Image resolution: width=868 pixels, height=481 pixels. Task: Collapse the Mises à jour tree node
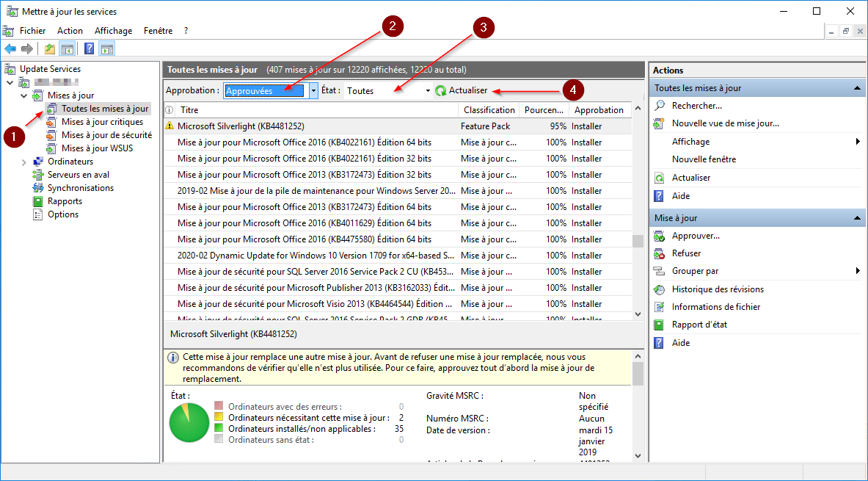[24, 95]
